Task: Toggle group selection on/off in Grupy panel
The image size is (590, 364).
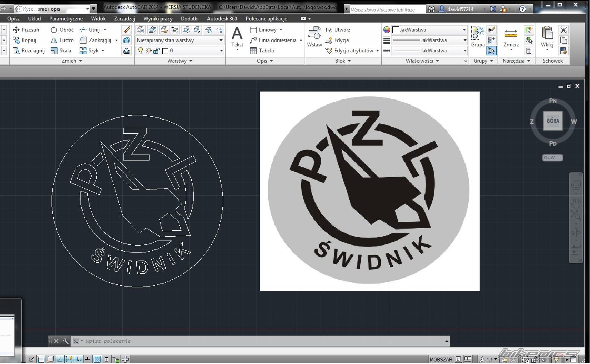Action: point(492,51)
